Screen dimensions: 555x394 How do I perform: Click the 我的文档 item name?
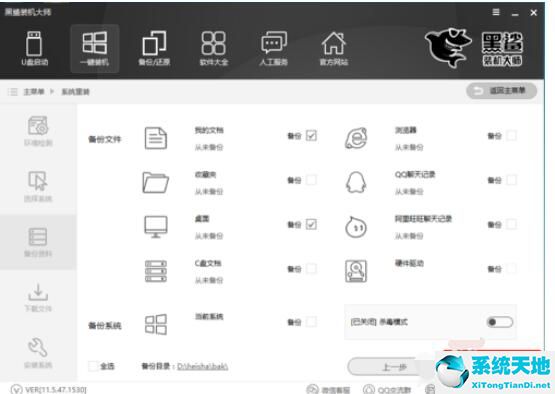(209, 130)
